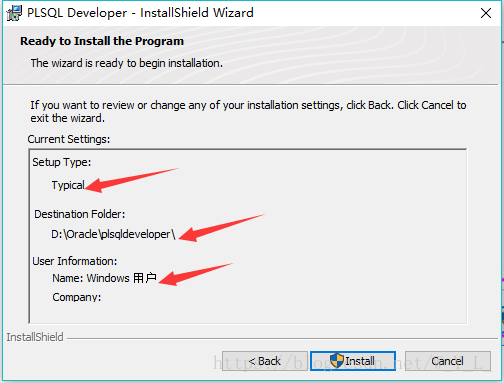Click the D:\Oracle\plsqldeveloper\ destination path
This screenshot has height=383, width=504.
pos(113,234)
